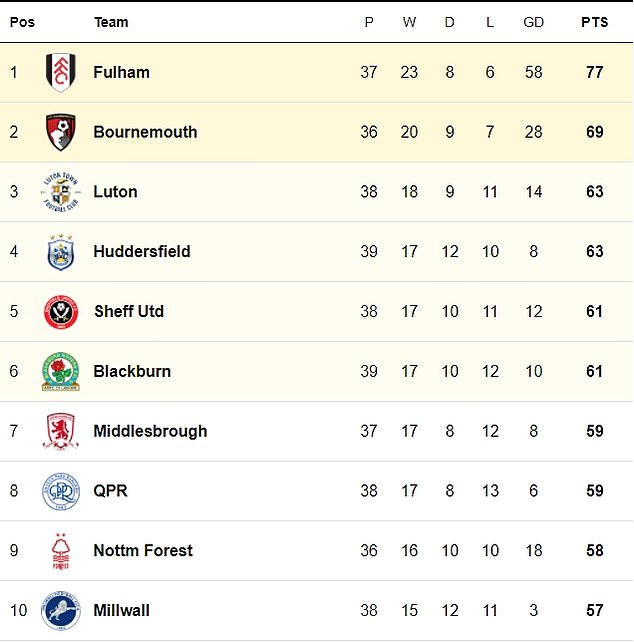
Task: Click the Millwall lion badge
Action: (x=61, y=610)
